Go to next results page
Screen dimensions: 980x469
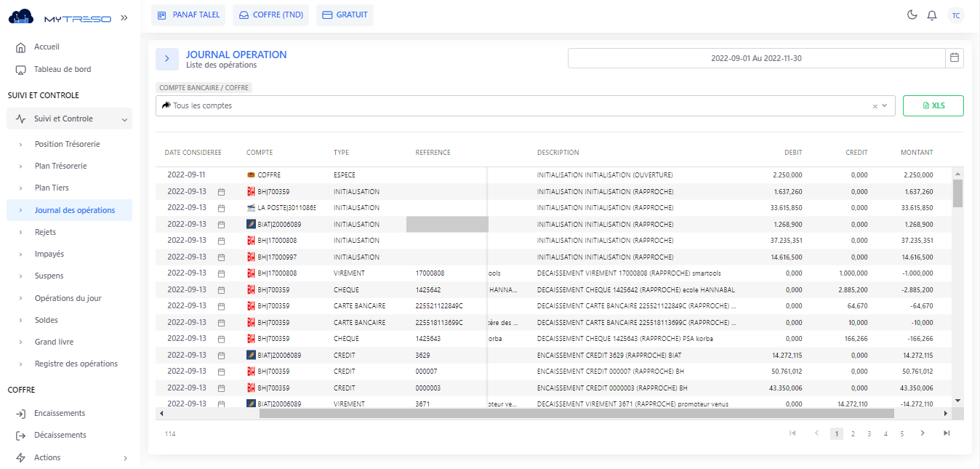click(x=923, y=433)
